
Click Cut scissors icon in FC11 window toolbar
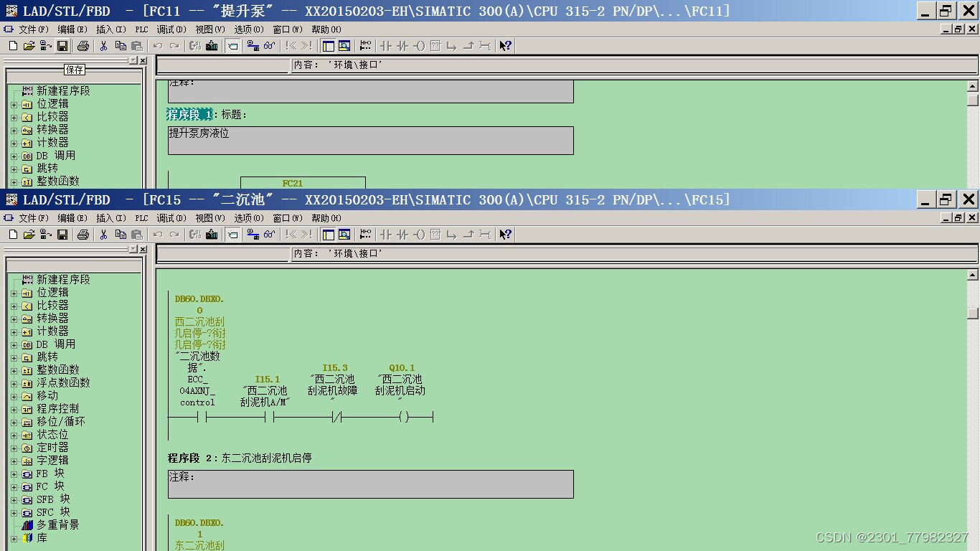pyautogui.click(x=103, y=46)
